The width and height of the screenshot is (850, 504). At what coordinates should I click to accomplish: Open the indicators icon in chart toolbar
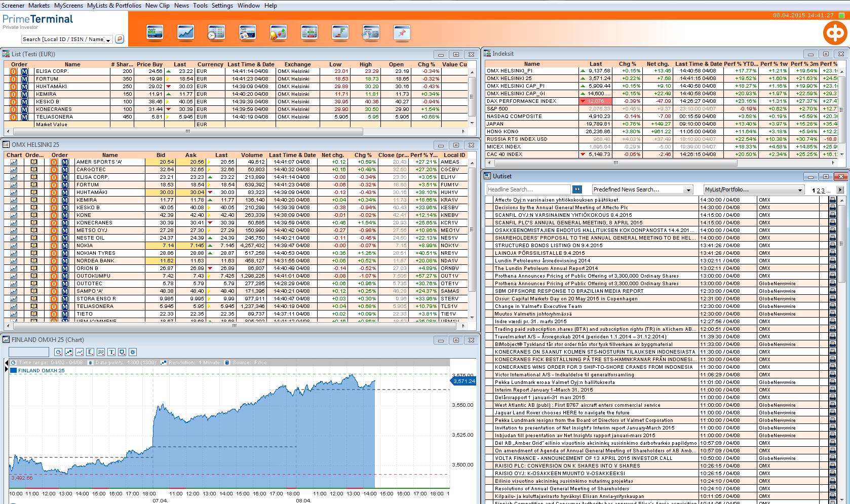click(101, 352)
